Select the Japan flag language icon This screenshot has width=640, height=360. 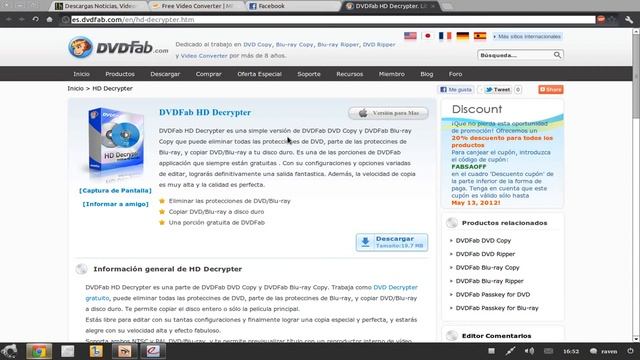pos(427,36)
